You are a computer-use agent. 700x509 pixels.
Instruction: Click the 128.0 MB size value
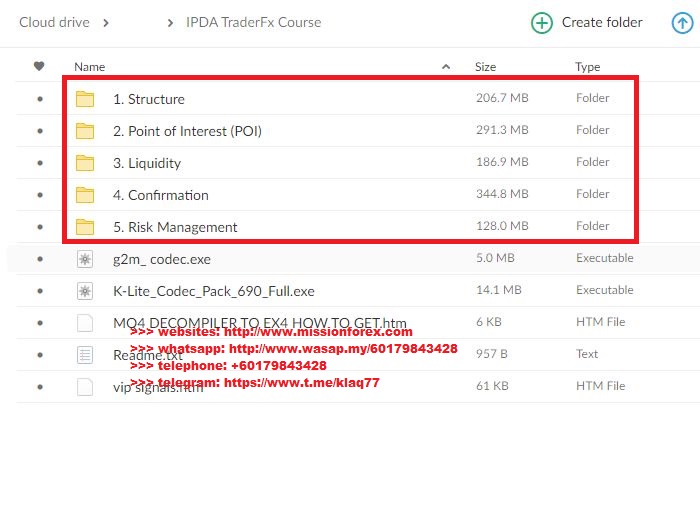(502, 226)
